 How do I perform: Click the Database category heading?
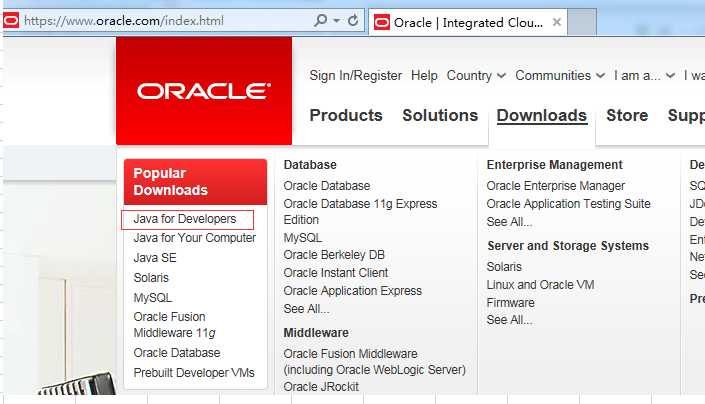pyautogui.click(x=310, y=165)
